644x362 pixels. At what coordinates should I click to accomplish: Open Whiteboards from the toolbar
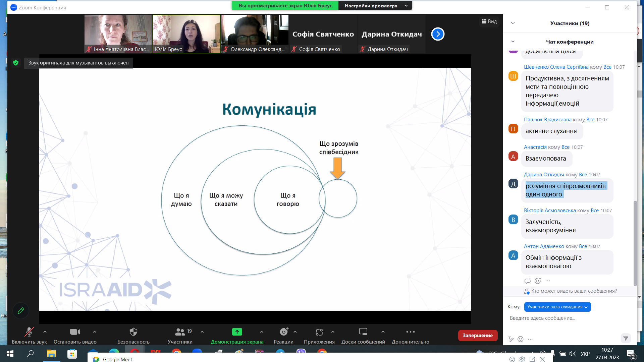(x=363, y=332)
